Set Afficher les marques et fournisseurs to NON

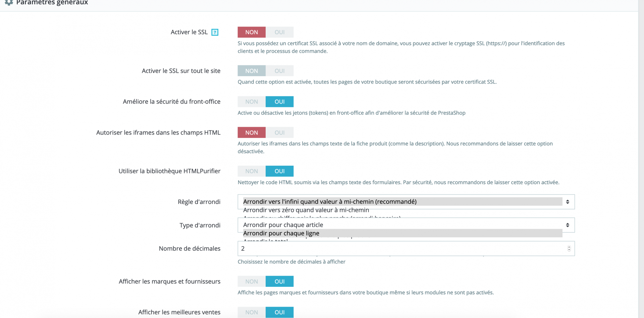252,281
